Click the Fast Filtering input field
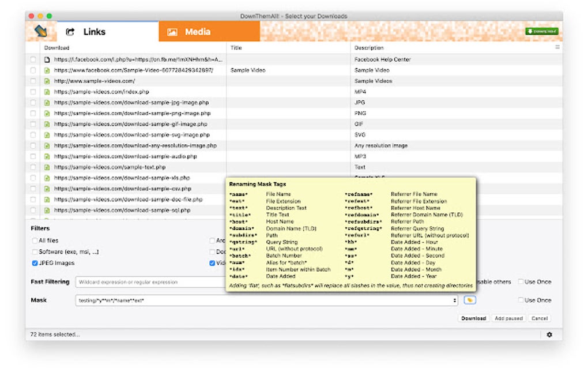This screenshot has width=588, height=368. (144, 281)
